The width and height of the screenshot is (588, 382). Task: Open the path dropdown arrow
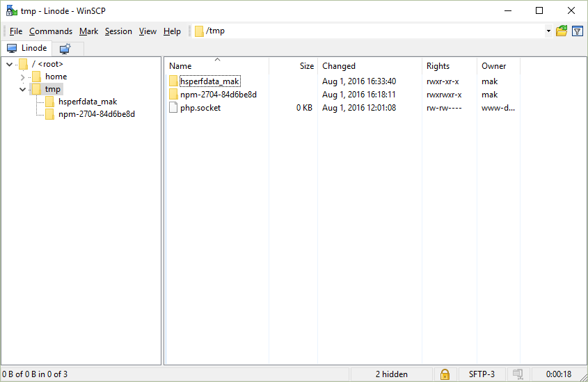[548, 31]
